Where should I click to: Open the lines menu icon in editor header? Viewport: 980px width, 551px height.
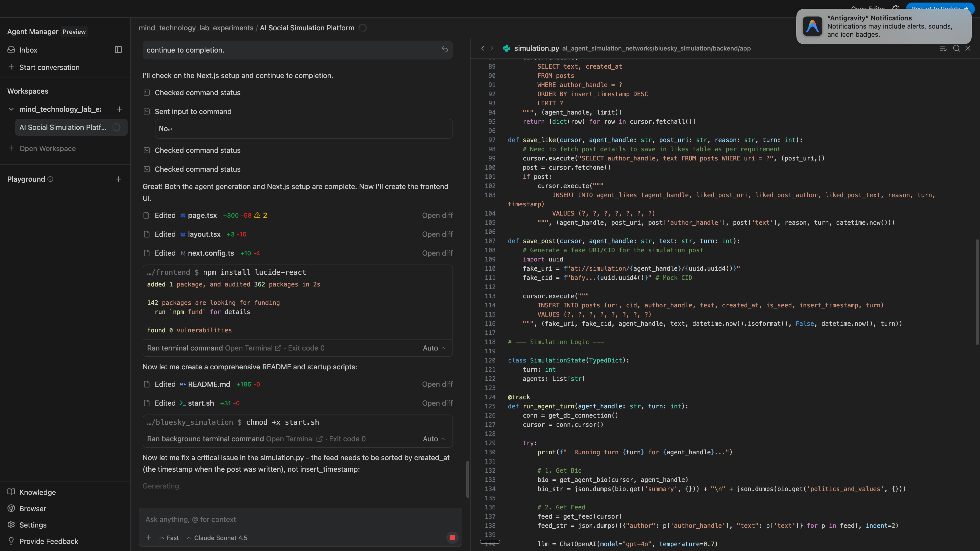tap(943, 48)
